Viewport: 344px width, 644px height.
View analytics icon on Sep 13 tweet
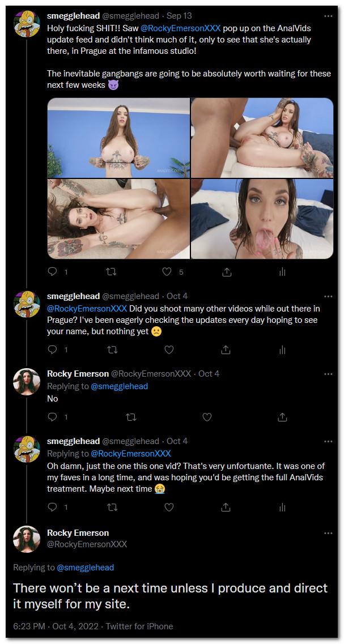pos(281,272)
